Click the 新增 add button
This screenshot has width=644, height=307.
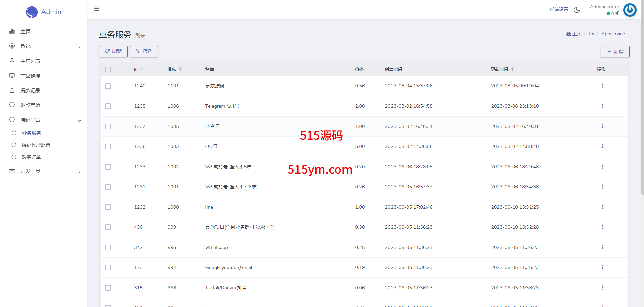615,52
